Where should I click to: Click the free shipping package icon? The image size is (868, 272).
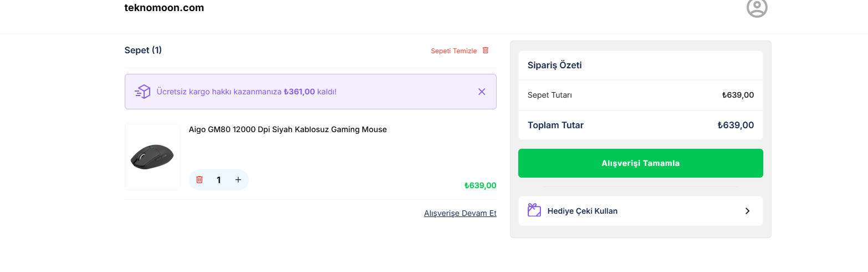[x=142, y=92]
